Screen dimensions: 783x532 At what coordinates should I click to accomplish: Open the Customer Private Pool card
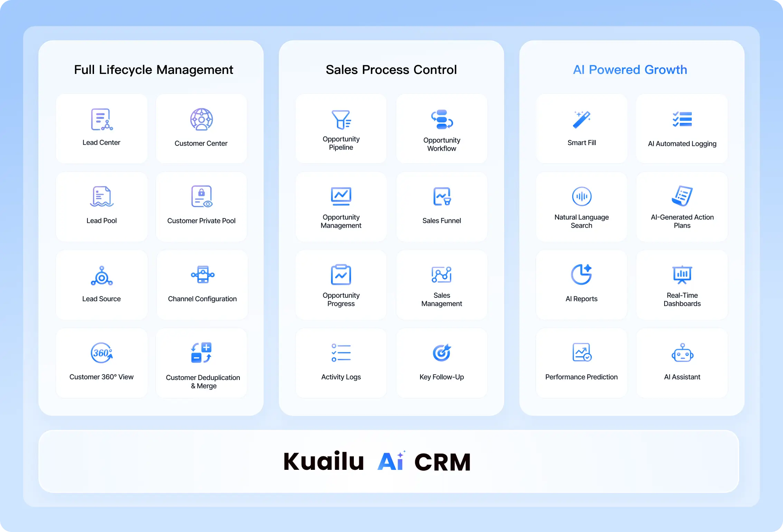(201, 206)
